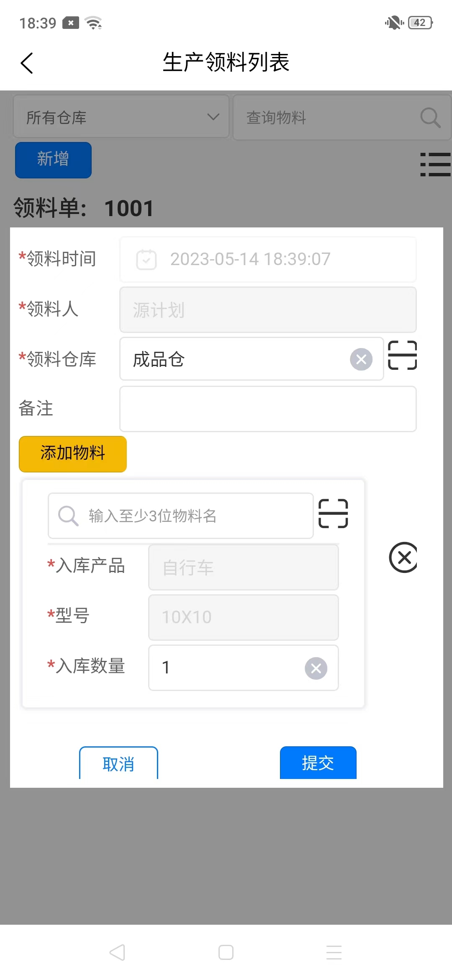Screen dimensions: 452x980
Task: Clear the 成品仓 warehouse selection
Action: pos(361,359)
